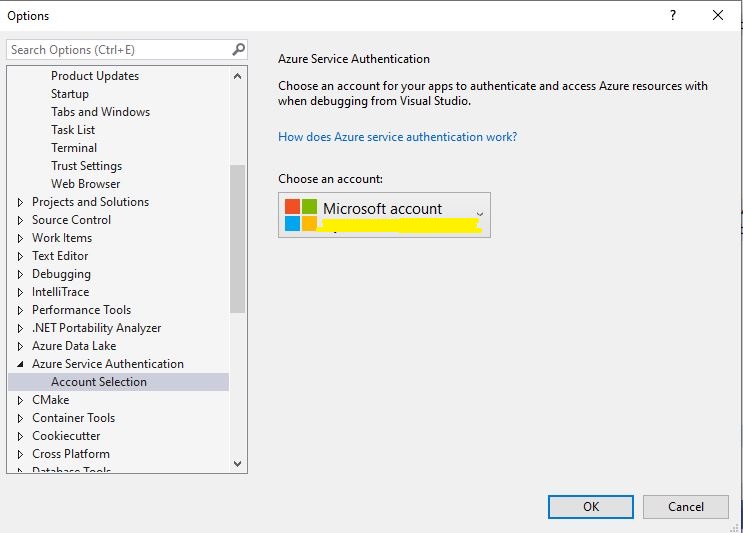Click the OK button
Viewport: 743px width, 533px height.
click(590, 507)
